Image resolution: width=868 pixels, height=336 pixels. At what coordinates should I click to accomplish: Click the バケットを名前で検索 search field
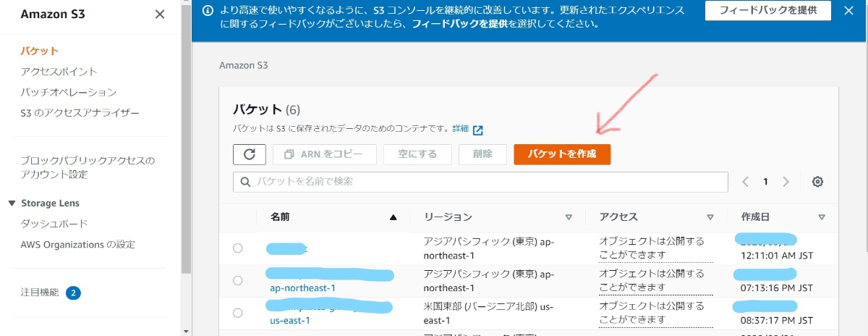pos(480,182)
